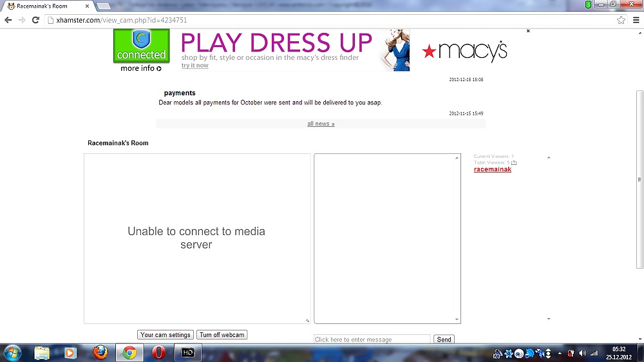644x362 pixels.
Task: Click the racemainak username in viewer list
Action: (x=493, y=169)
